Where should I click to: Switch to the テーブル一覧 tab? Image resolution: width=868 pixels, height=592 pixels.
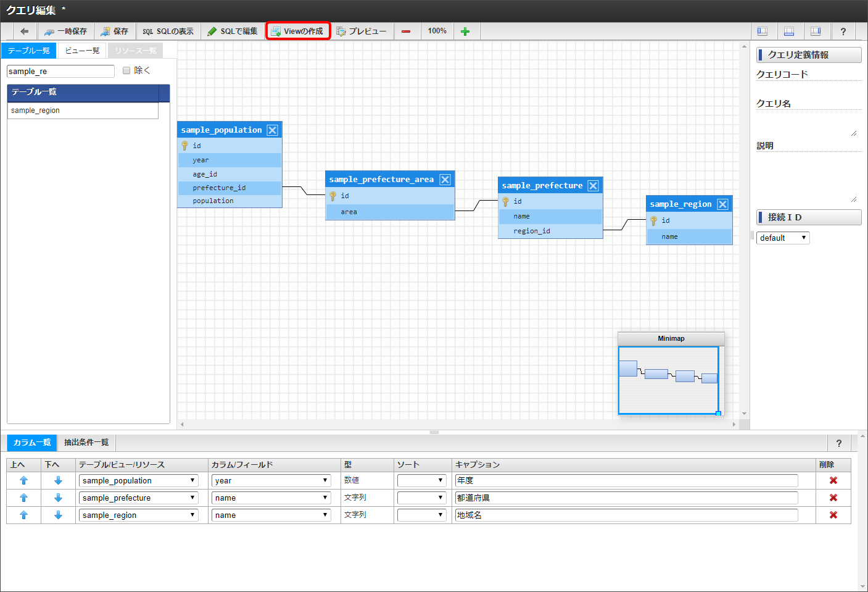(x=29, y=51)
